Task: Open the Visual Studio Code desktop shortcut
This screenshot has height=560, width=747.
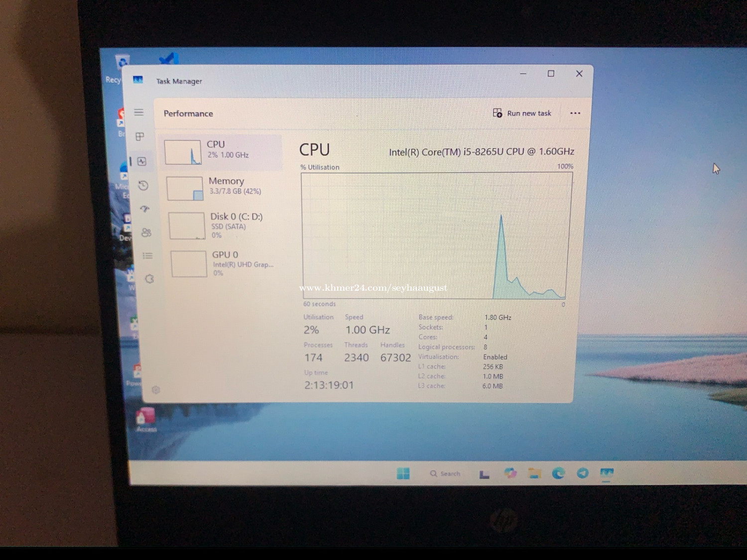Action: pyautogui.click(x=168, y=59)
